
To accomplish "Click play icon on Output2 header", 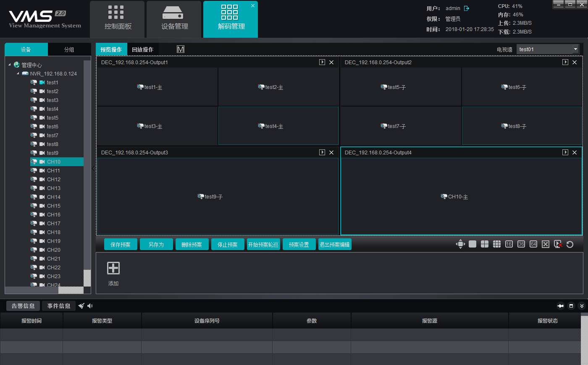I will pos(565,62).
